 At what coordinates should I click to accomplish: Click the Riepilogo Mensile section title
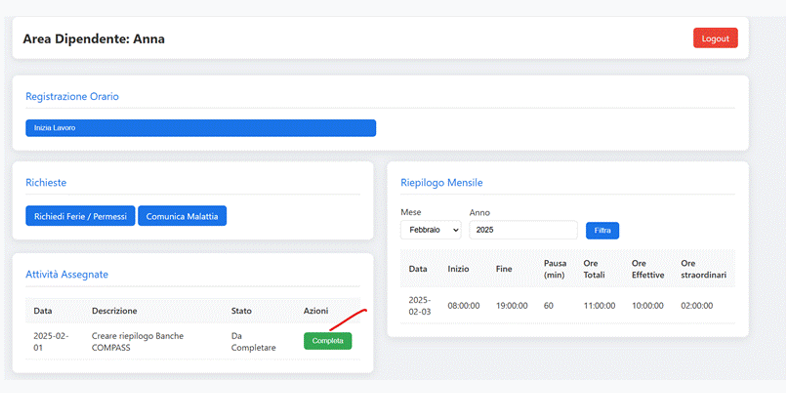[x=442, y=183]
